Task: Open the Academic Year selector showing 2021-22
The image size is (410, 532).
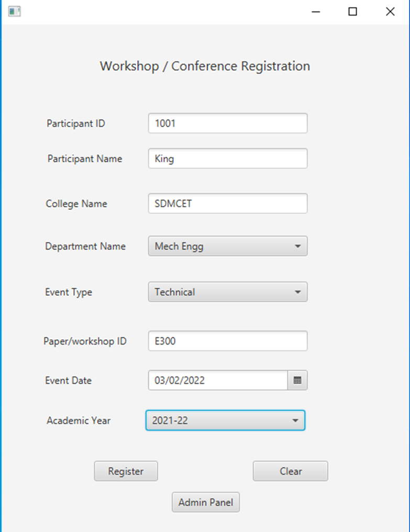Action: pos(225,420)
